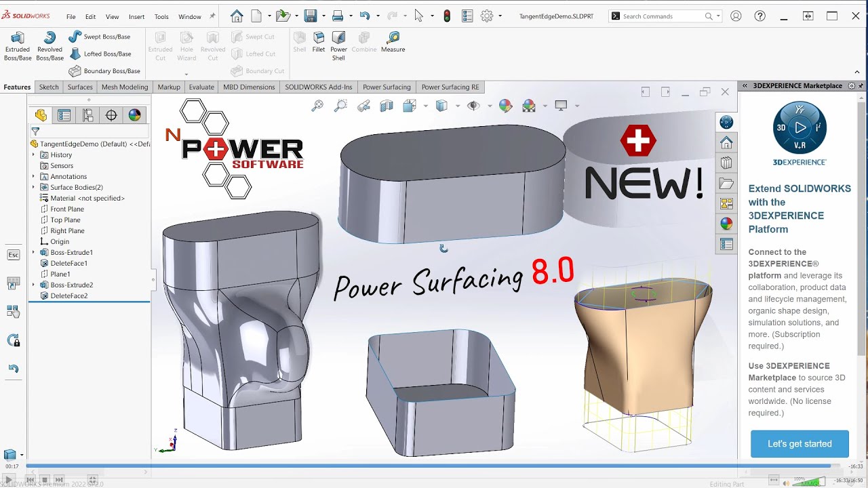Click the Section View icon
Screen dimensions: 868x488
click(x=387, y=106)
